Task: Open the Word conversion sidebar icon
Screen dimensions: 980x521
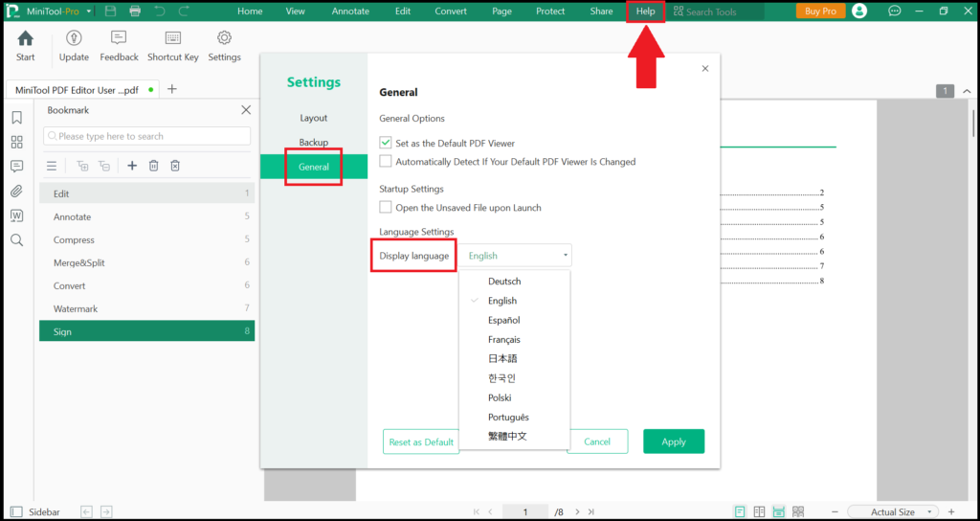Action: pyautogui.click(x=17, y=215)
